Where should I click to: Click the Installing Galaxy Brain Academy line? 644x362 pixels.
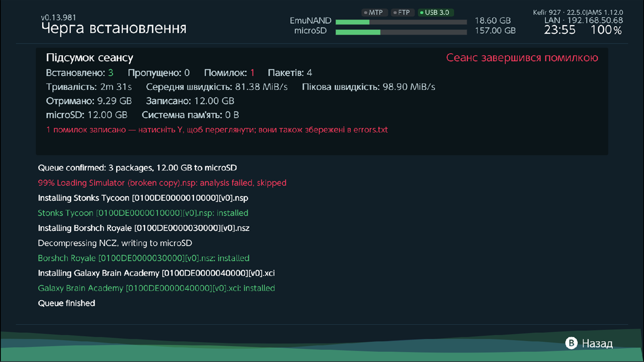pyautogui.click(x=156, y=273)
